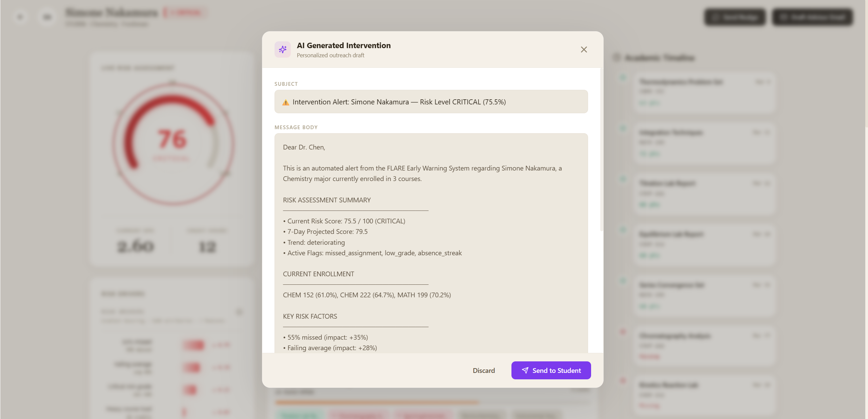Image resolution: width=868 pixels, height=419 pixels.
Task: Open the Chromatography Analysis timeline card
Action: [x=704, y=346]
